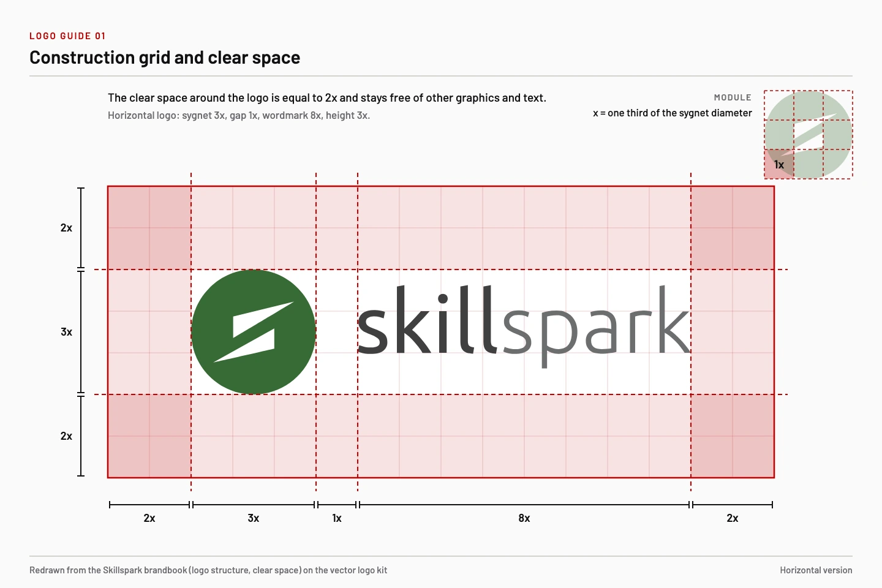This screenshot has height=588, width=882.
Task: Click the 'Horizontal version' footer text
Action: (x=816, y=570)
